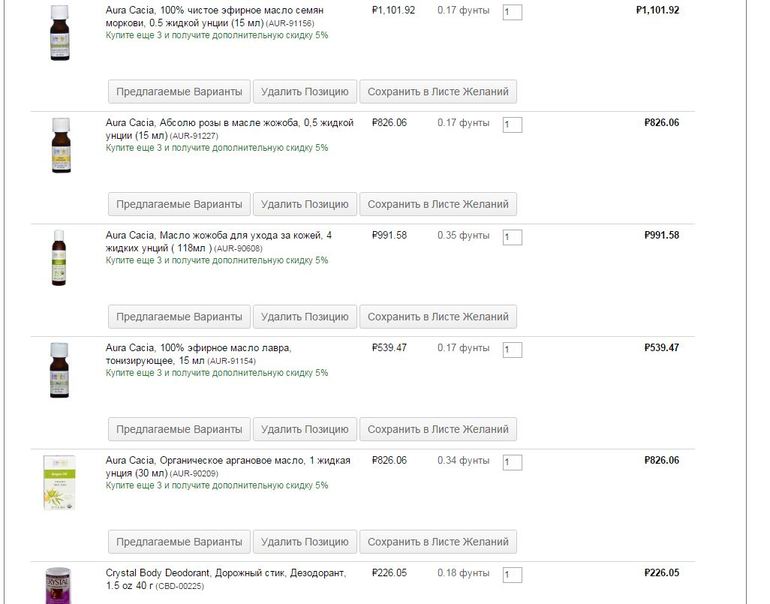Click 'Удалить Позицию' for carrot seed oil

click(304, 92)
